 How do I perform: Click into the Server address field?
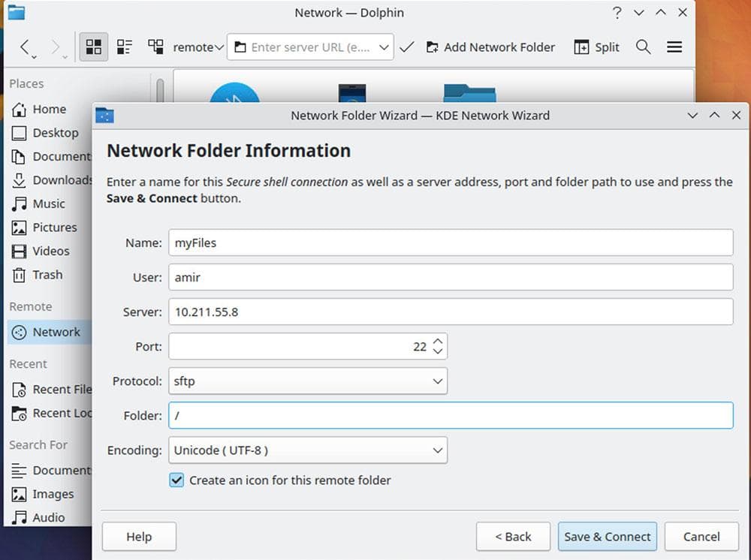(451, 312)
